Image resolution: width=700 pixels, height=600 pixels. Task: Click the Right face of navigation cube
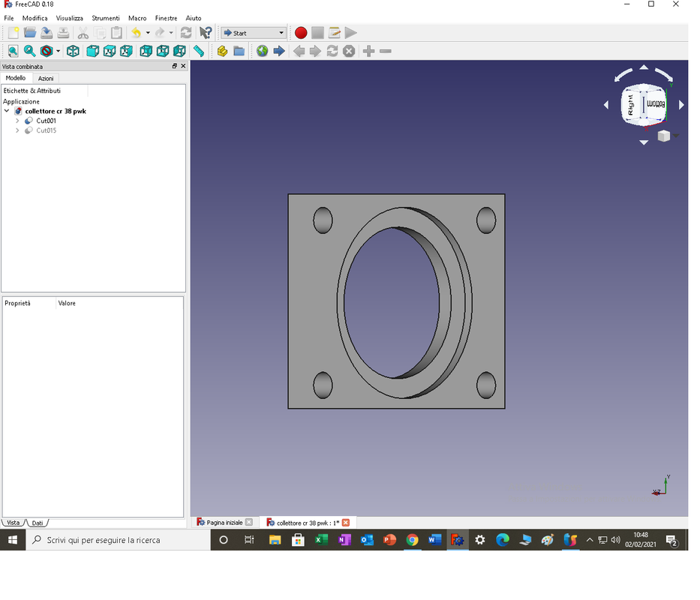(631, 105)
